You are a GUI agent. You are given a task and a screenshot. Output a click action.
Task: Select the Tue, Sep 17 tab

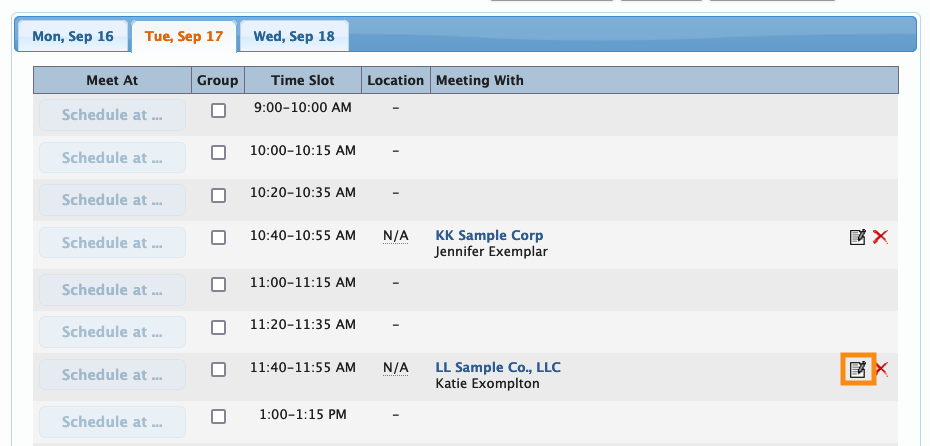[x=184, y=37]
